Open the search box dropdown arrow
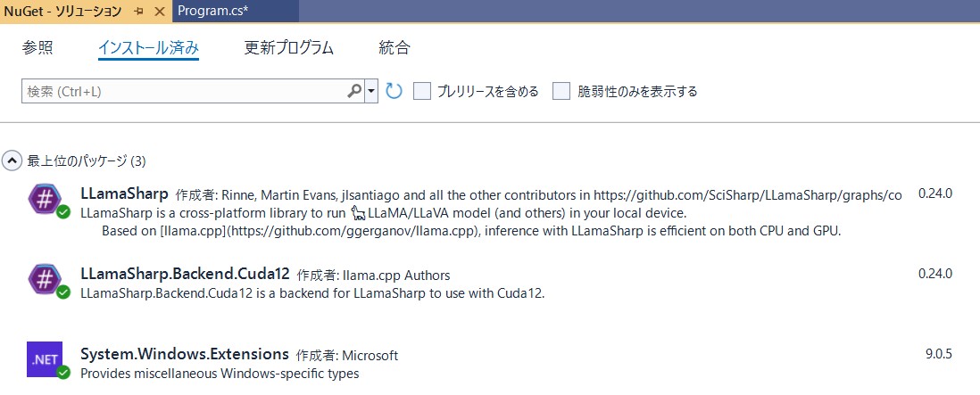Screen dimensions: 980x395 (x=371, y=91)
